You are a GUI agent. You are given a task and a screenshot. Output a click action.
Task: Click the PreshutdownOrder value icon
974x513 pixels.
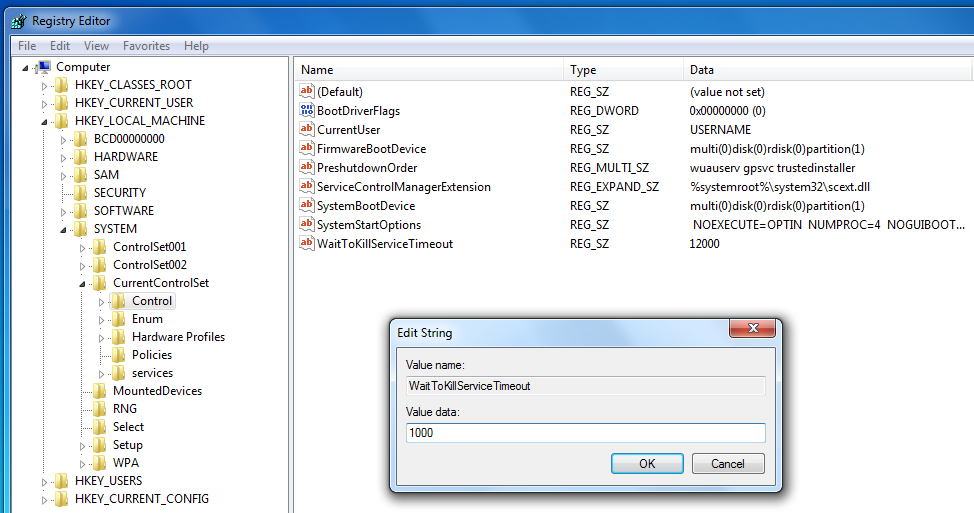[307, 168]
